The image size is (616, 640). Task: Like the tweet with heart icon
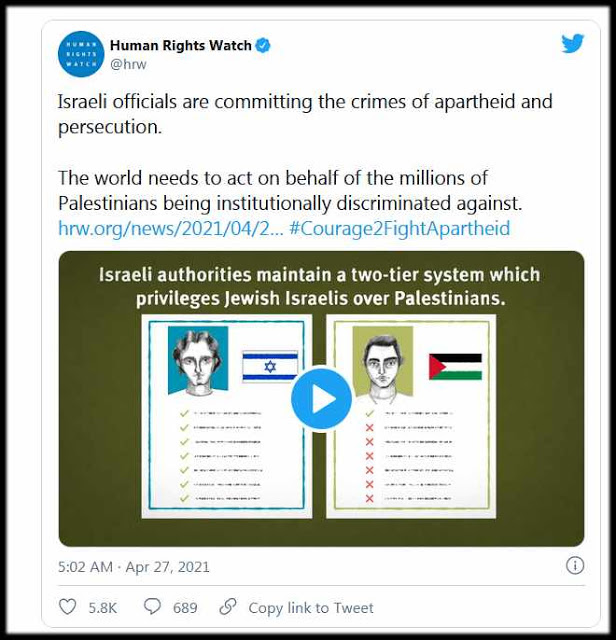pos(67,607)
